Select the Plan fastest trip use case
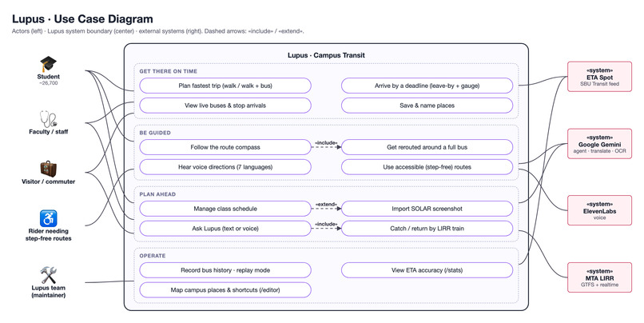 pyautogui.click(x=225, y=86)
